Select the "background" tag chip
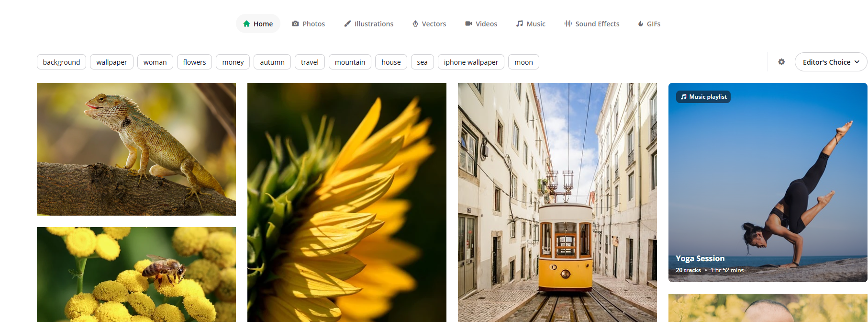Image resolution: width=868 pixels, height=322 pixels. [61, 62]
